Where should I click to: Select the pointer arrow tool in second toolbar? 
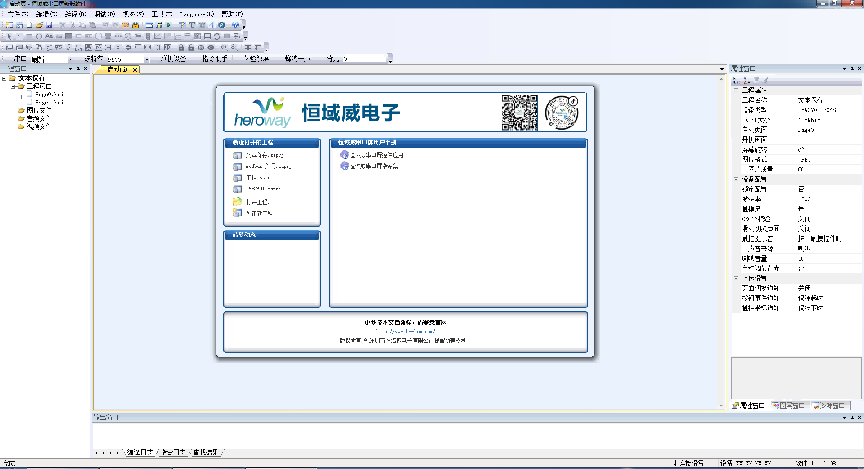click(x=9, y=35)
